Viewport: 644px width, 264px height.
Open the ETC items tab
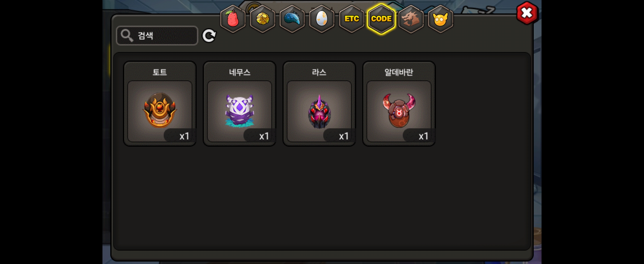pos(352,19)
